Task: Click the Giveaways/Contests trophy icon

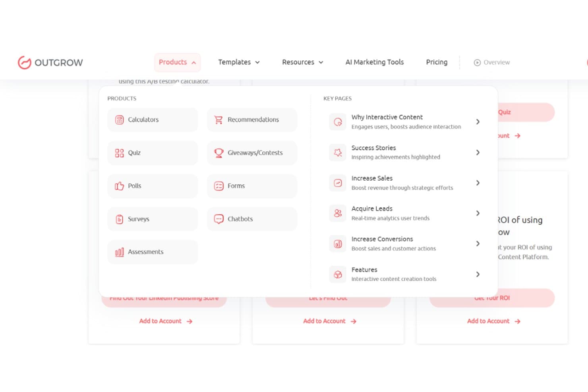Action: coord(219,153)
